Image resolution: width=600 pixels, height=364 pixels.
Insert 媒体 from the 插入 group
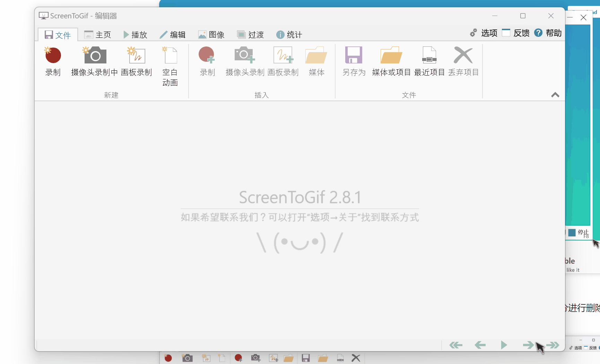click(x=316, y=61)
